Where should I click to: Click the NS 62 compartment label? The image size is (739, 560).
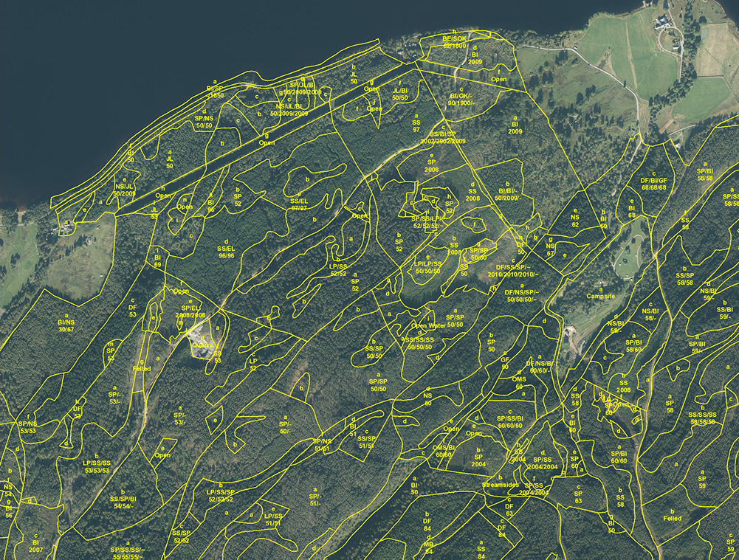tap(575, 220)
